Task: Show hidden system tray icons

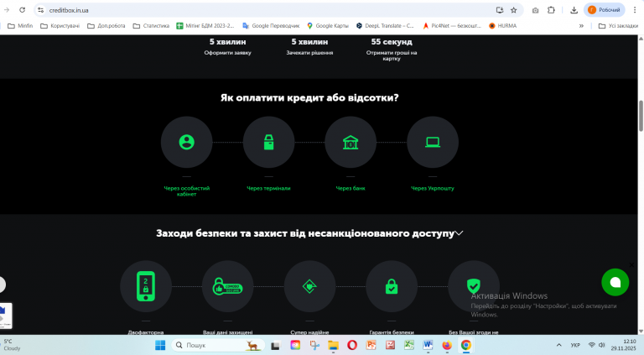Action: point(558,345)
